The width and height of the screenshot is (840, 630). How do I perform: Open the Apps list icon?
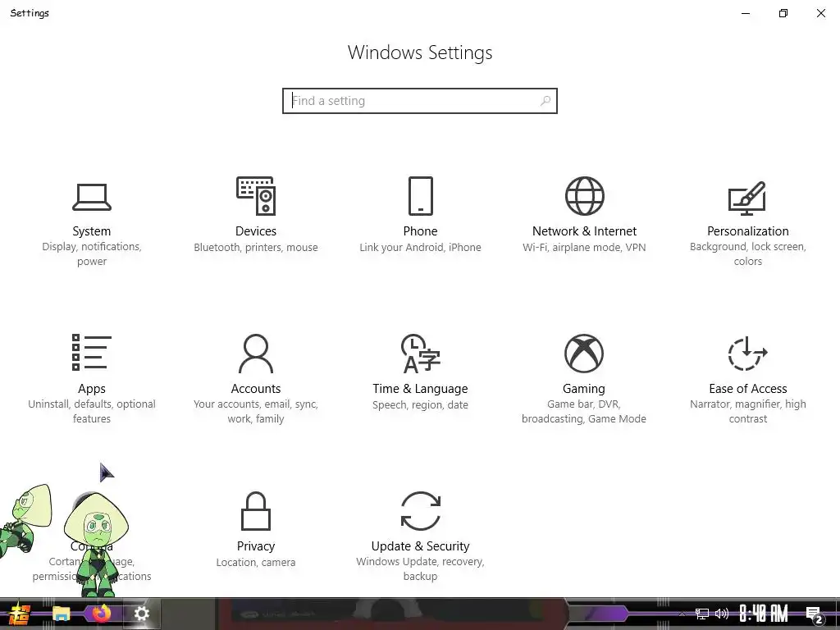click(92, 353)
